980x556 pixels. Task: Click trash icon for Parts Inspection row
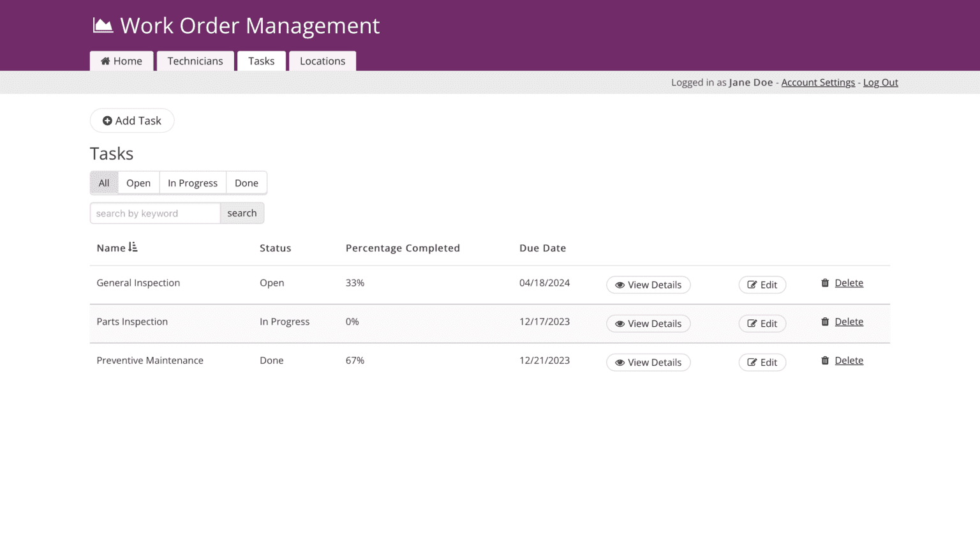tap(825, 322)
